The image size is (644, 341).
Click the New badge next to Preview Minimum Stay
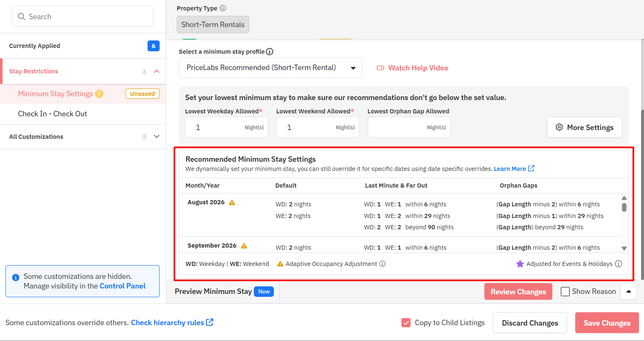click(x=264, y=291)
